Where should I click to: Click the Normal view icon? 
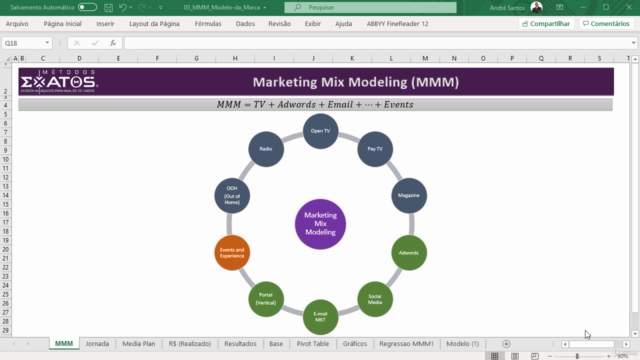[495, 356]
